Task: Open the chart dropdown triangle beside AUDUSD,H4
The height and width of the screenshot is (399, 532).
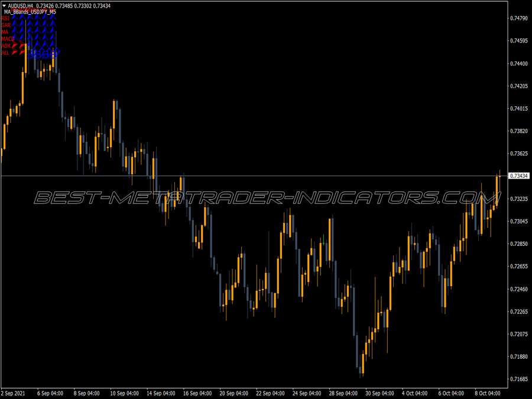Action: click(x=4, y=6)
